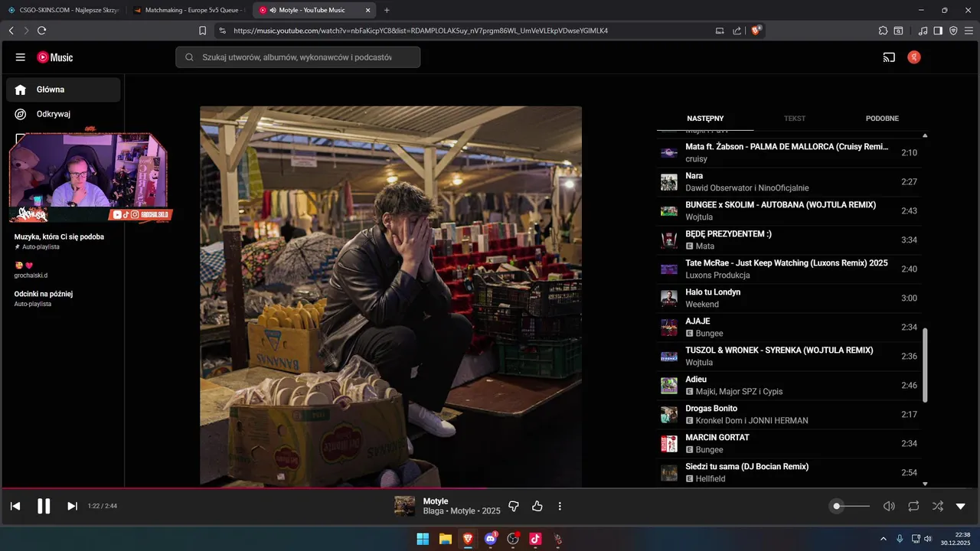The width and height of the screenshot is (980, 551).
Task: Open the Cast to device icon
Action: (889, 57)
